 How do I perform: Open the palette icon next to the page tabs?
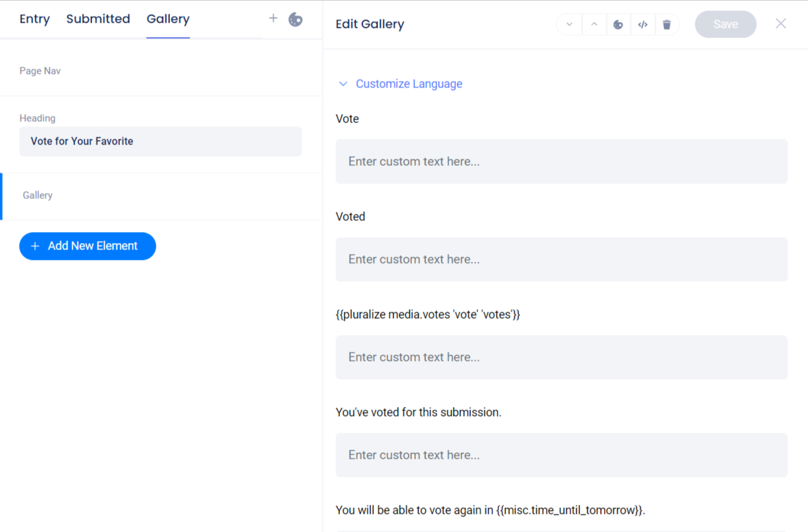296,19
